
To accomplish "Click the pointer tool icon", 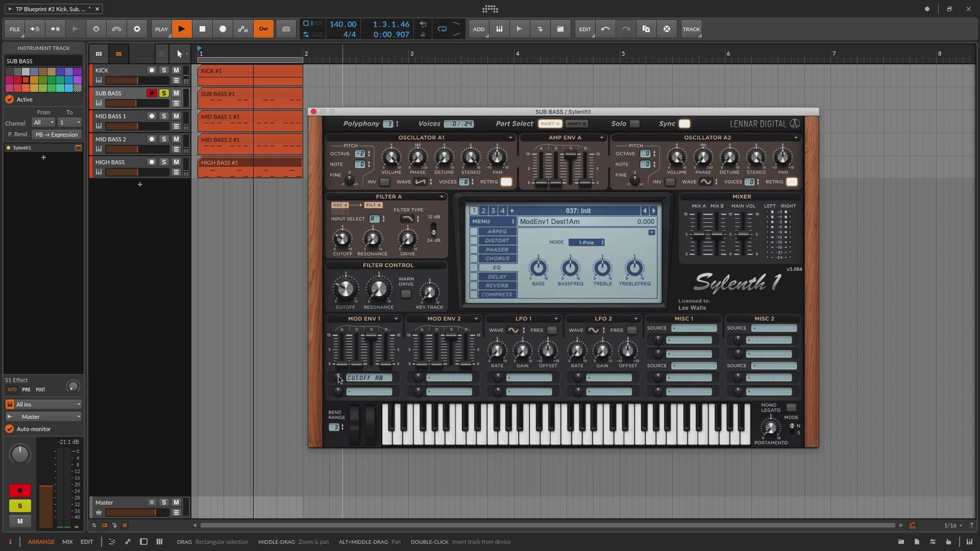I will tap(179, 54).
